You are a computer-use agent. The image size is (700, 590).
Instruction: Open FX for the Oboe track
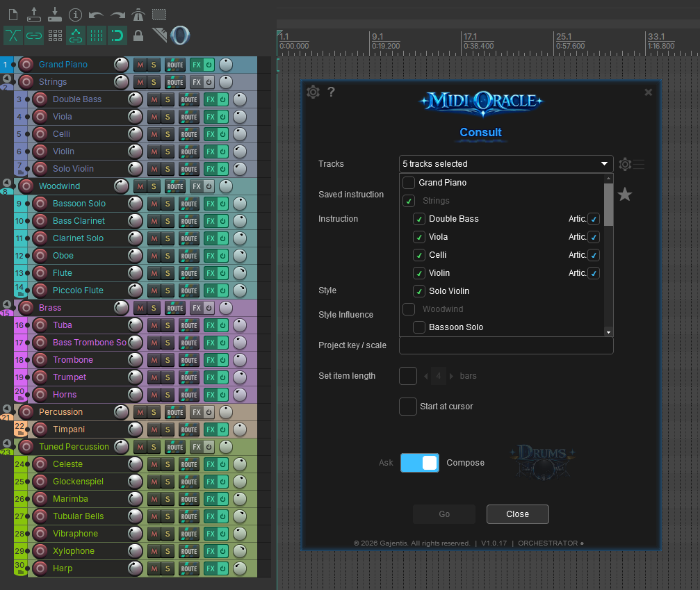(210, 256)
